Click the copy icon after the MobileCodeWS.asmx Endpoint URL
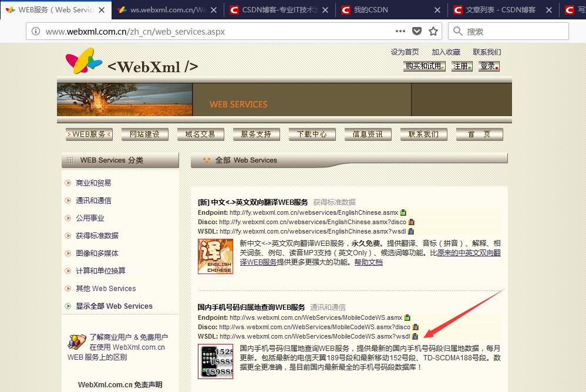Viewport: 586px width, 392px height. [x=407, y=317]
